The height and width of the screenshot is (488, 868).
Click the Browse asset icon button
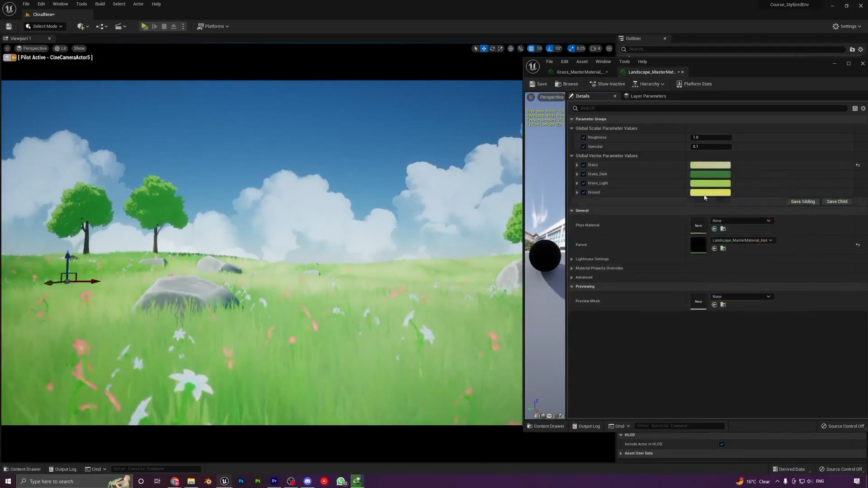(567, 84)
